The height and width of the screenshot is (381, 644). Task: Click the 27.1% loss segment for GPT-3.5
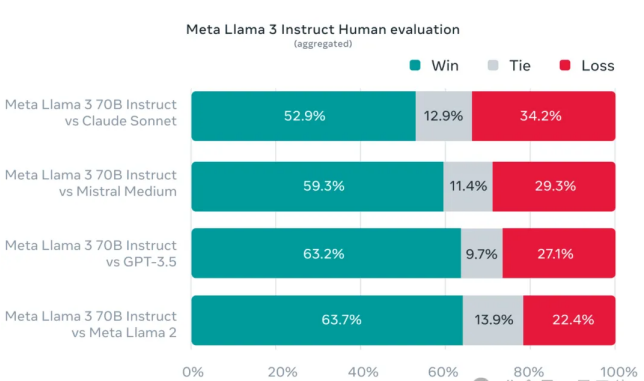pyautogui.click(x=559, y=253)
